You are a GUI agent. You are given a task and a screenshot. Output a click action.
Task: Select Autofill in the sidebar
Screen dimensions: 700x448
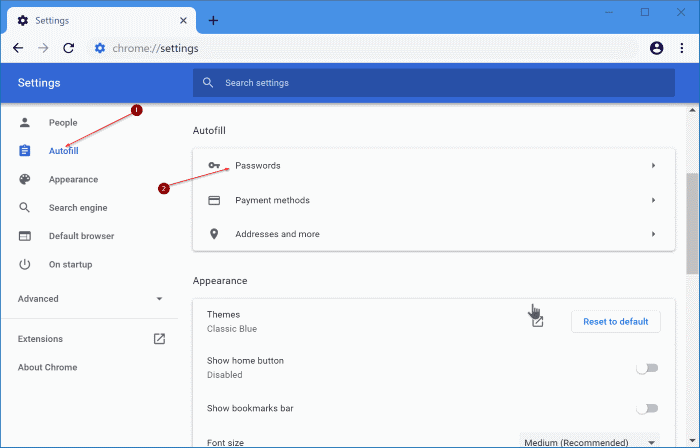63,151
